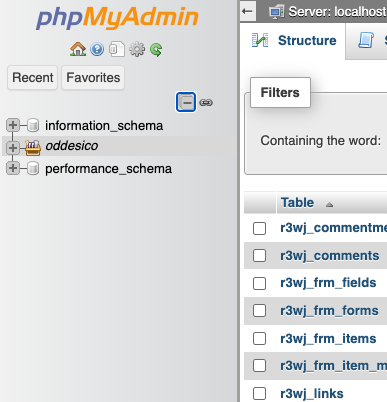Screen dimensions: 387x402
Task: Open navigation panel settings gear icon
Action: click(137, 50)
